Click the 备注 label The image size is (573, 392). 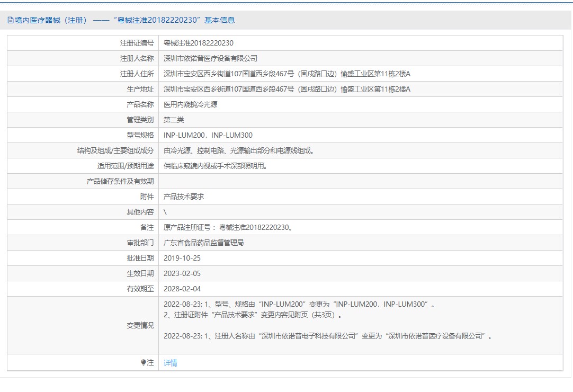pyautogui.click(x=147, y=227)
